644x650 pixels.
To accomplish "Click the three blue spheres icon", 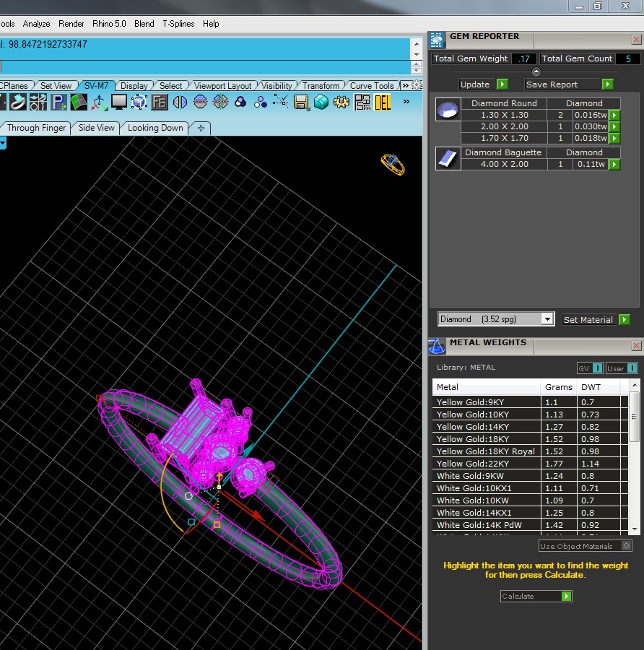I will [x=260, y=102].
